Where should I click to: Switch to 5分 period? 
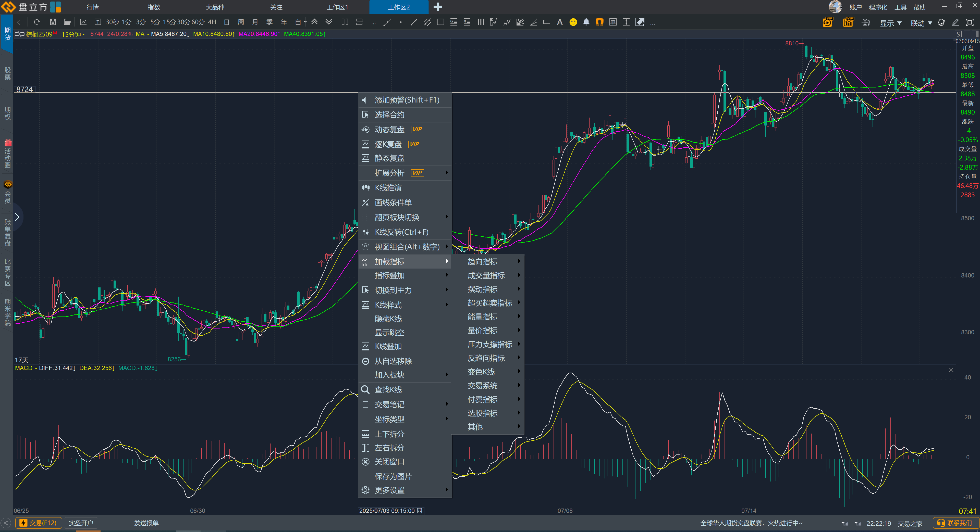coord(155,22)
